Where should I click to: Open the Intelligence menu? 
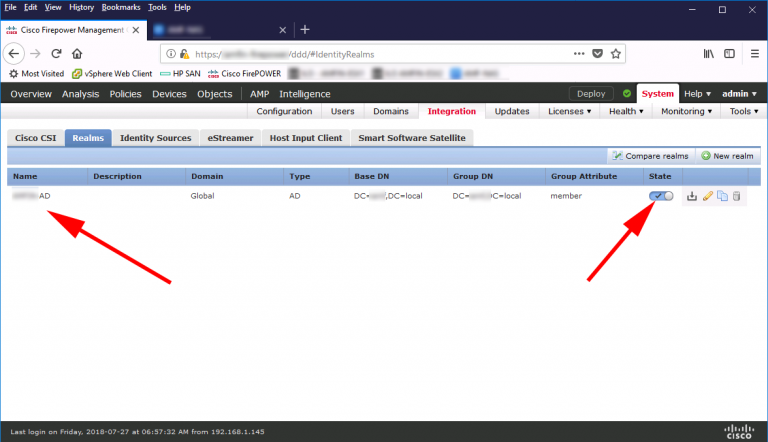[x=305, y=94]
